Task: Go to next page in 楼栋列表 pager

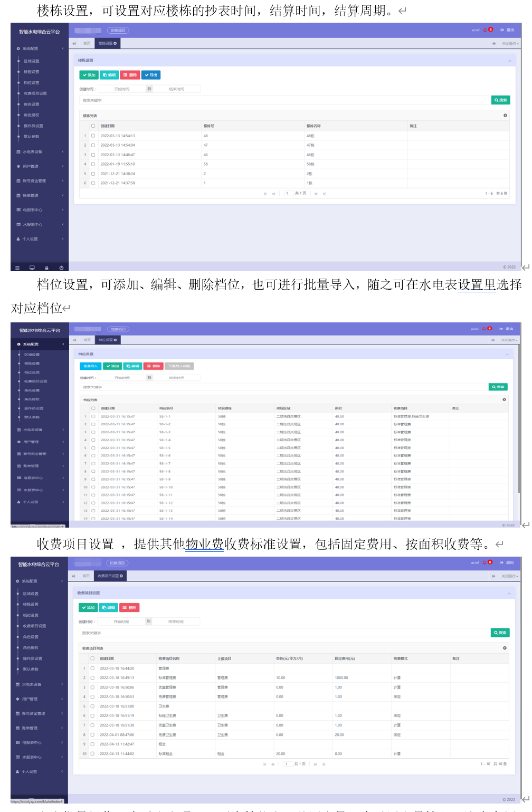Action: click(316, 194)
